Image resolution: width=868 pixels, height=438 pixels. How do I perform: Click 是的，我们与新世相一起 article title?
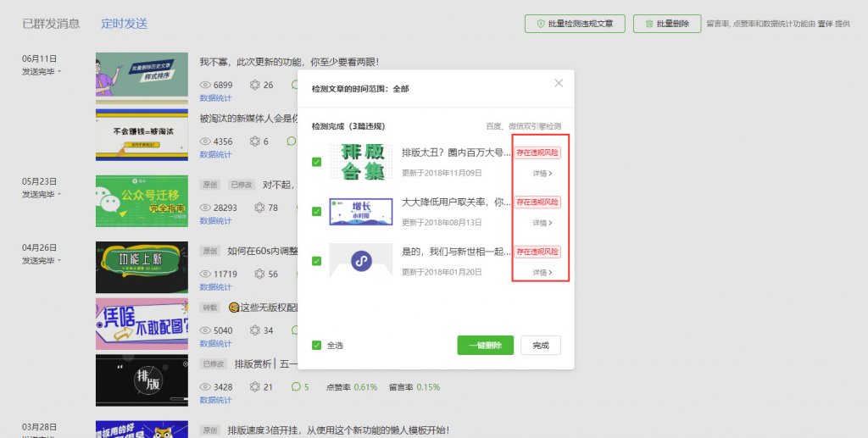tap(456, 252)
